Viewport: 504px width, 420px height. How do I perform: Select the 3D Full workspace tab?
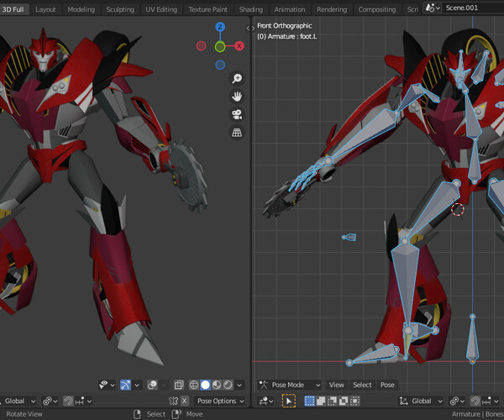point(13,9)
